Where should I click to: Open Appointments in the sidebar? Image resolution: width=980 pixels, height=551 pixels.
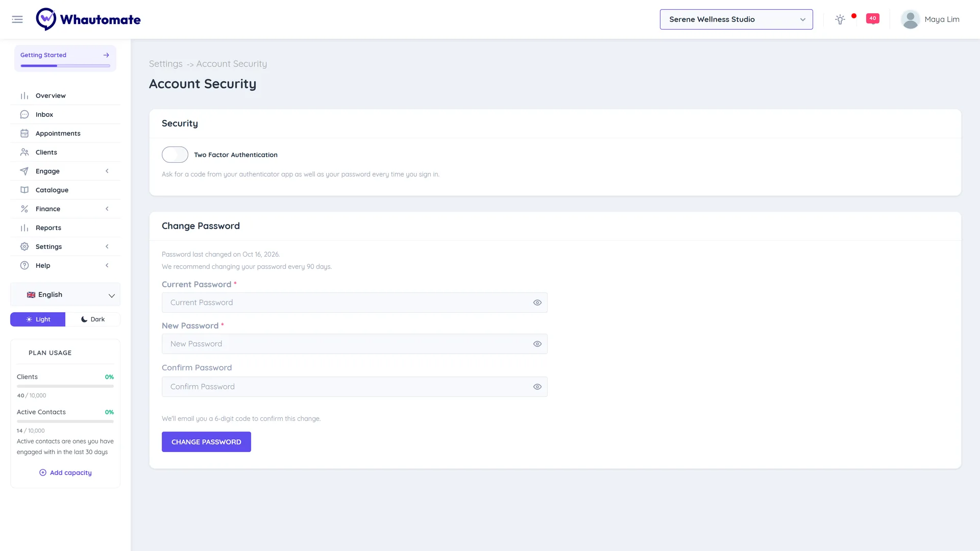(65, 134)
